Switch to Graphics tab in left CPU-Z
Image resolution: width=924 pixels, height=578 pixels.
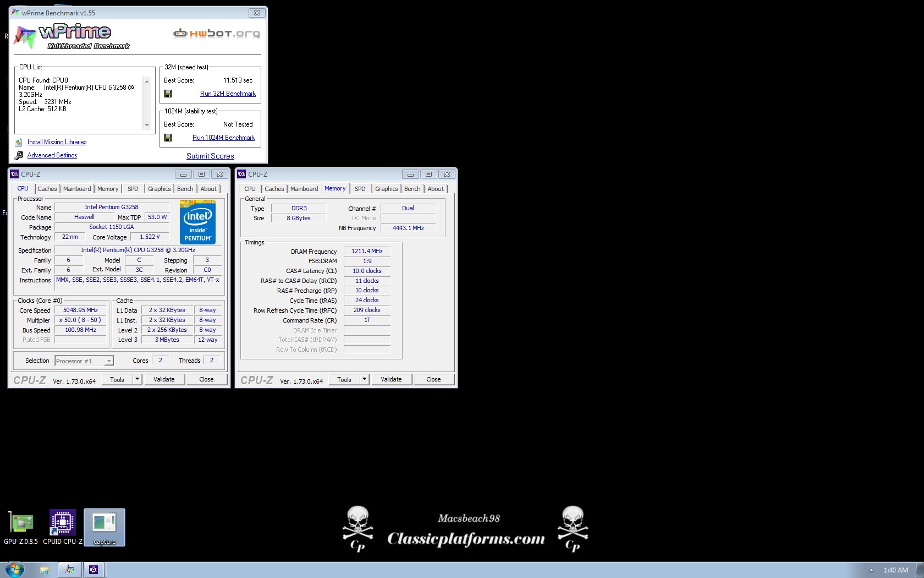coord(159,189)
